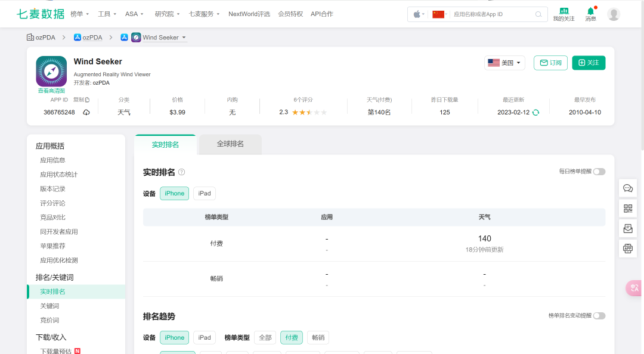Open the 美国 region dropdown

[505, 63]
